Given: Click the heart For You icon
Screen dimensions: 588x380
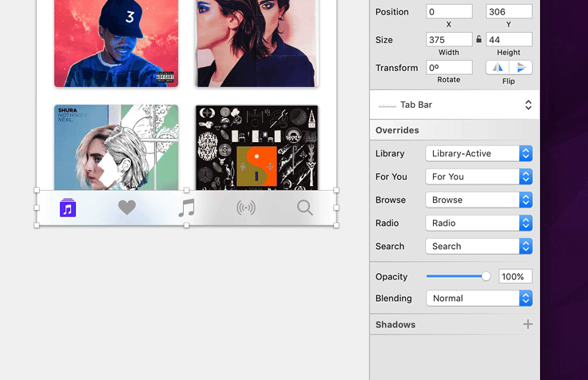Looking at the screenshot, I should pyautogui.click(x=127, y=208).
